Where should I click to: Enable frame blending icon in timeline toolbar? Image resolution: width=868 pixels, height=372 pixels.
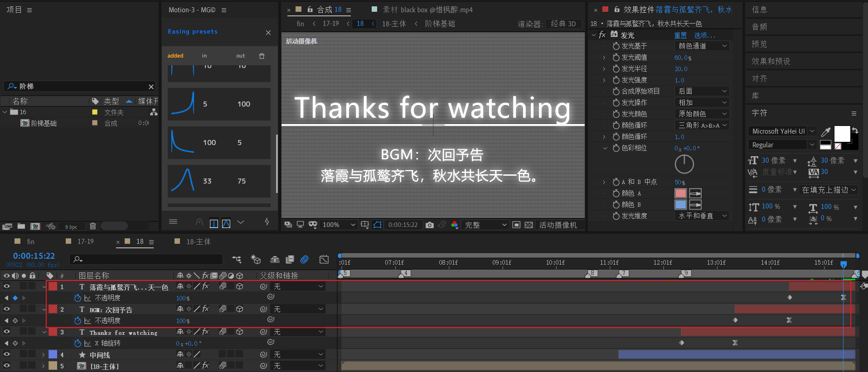click(290, 260)
